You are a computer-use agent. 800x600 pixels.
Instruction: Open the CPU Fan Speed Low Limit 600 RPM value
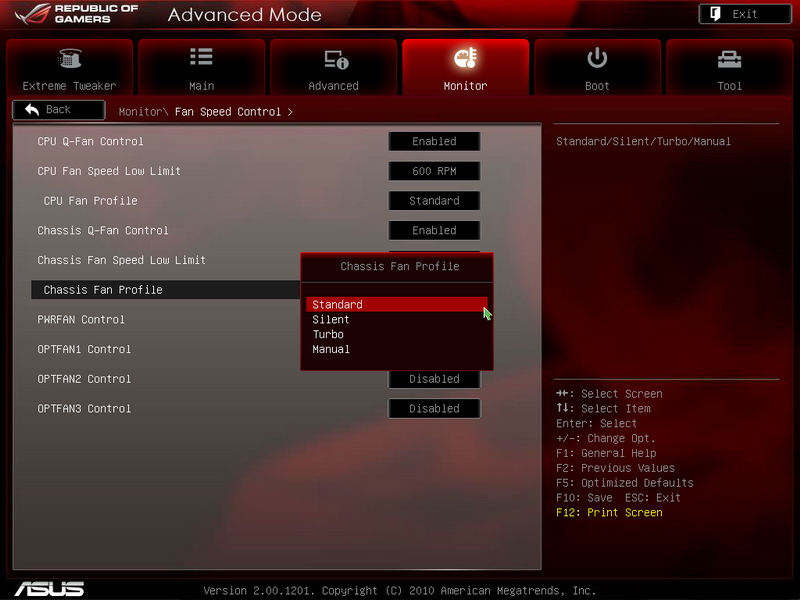(x=434, y=171)
